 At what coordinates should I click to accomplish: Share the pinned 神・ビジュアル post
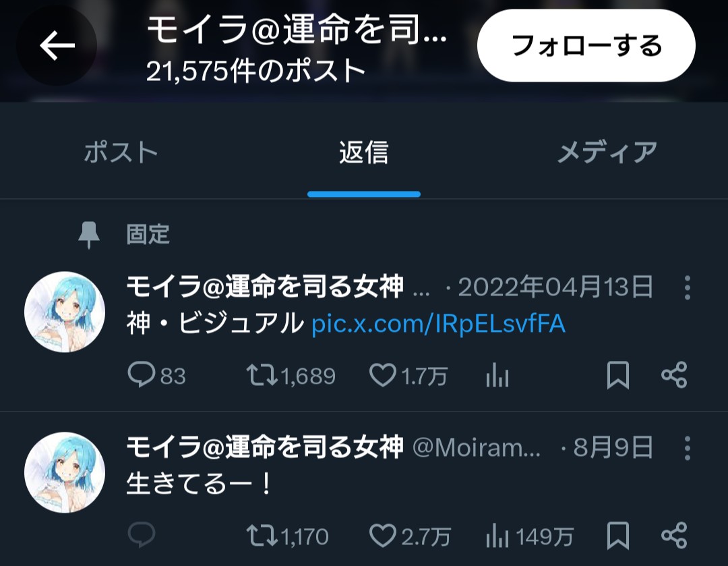[674, 374]
